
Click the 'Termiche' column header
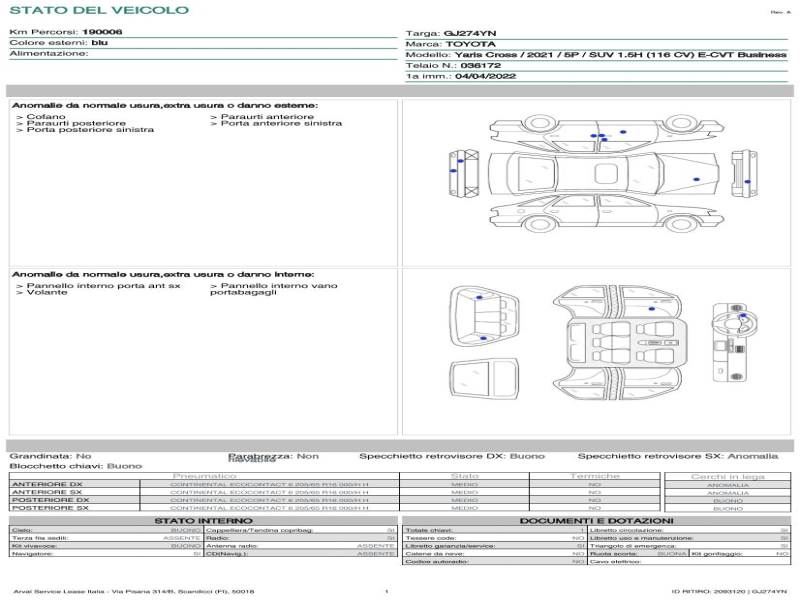click(595, 476)
